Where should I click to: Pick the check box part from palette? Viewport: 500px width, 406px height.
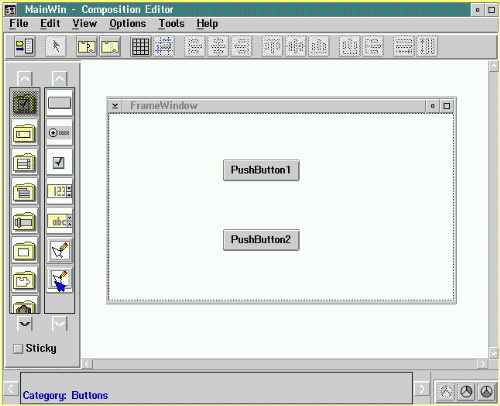coord(59,162)
